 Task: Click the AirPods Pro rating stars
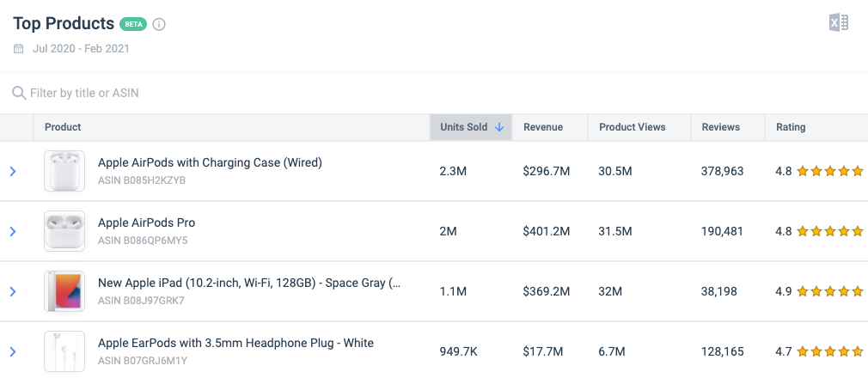[830, 231]
